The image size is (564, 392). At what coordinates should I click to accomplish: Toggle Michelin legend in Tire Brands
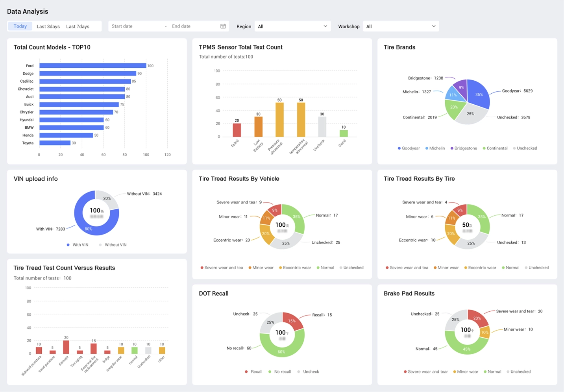(x=435, y=148)
